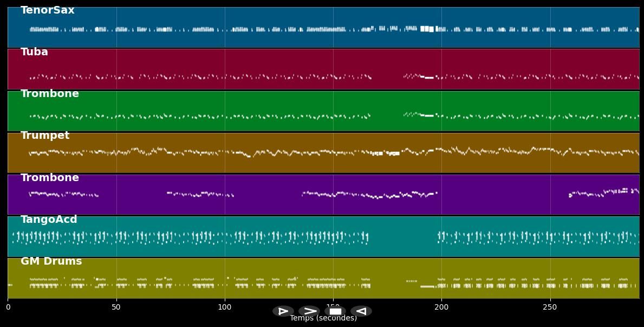Screen dimensions: 644x327
Task: Click the green Trombone track label
Action: click(50, 94)
